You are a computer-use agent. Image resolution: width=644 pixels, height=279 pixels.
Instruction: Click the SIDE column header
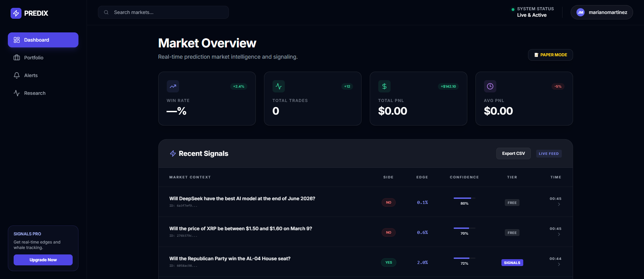(x=389, y=177)
